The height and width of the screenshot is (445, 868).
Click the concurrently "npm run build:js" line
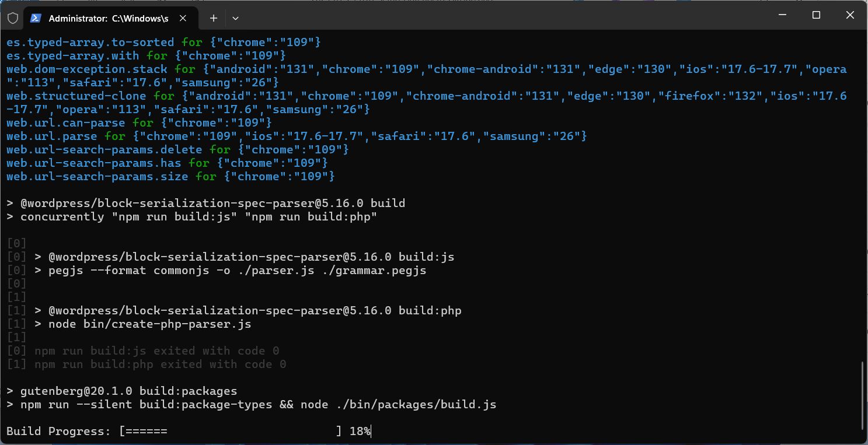[198, 217]
